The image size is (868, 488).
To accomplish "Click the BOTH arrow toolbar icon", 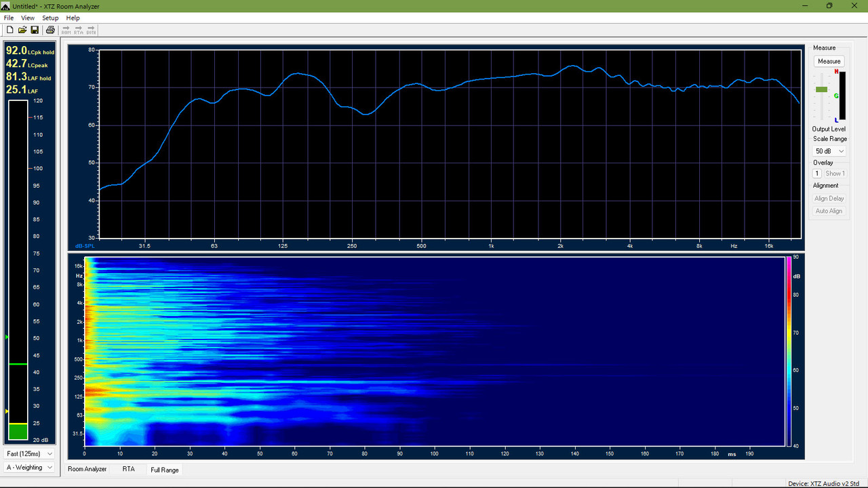I will 91,30.
